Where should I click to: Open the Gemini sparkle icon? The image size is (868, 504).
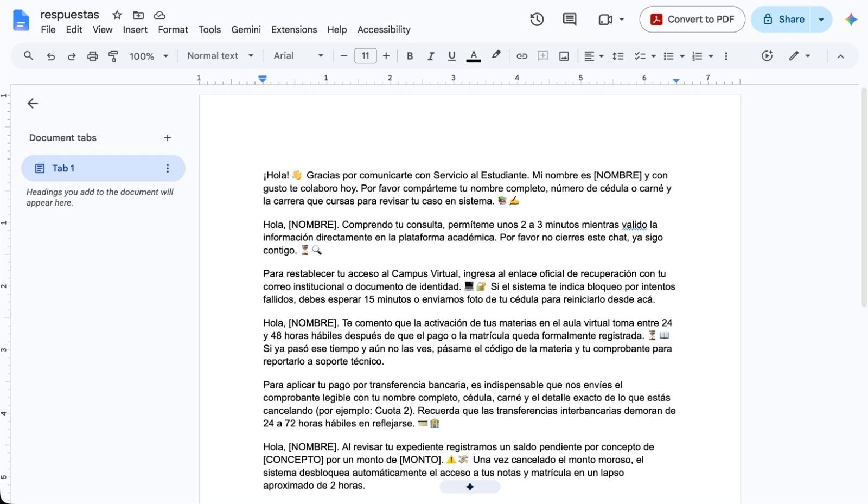[851, 20]
